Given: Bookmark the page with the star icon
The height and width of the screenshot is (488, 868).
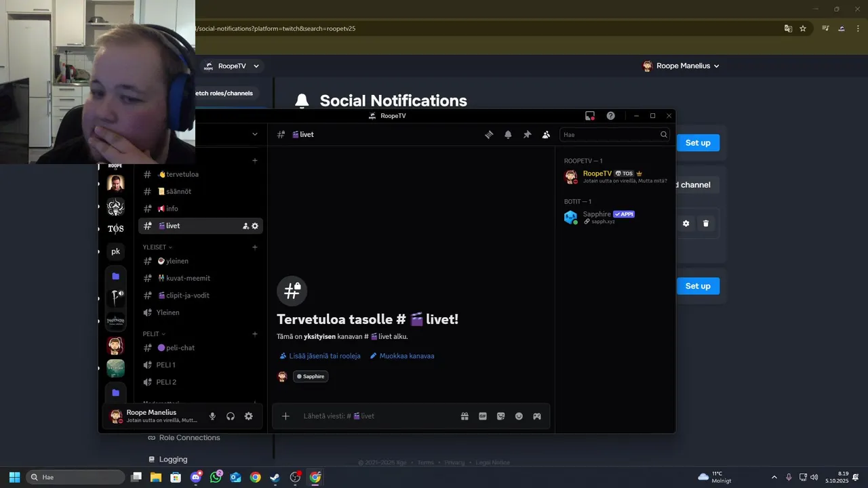Looking at the screenshot, I should 803,28.
